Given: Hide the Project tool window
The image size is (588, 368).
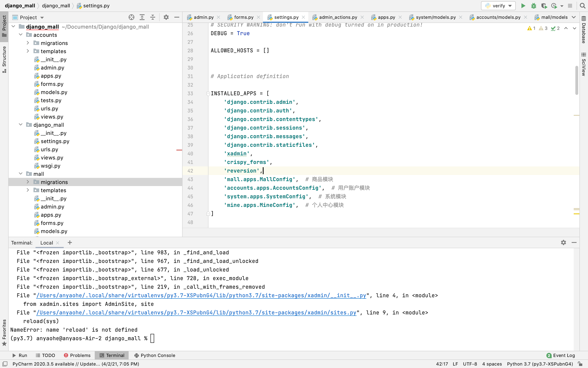Looking at the screenshot, I should [177, 17].
